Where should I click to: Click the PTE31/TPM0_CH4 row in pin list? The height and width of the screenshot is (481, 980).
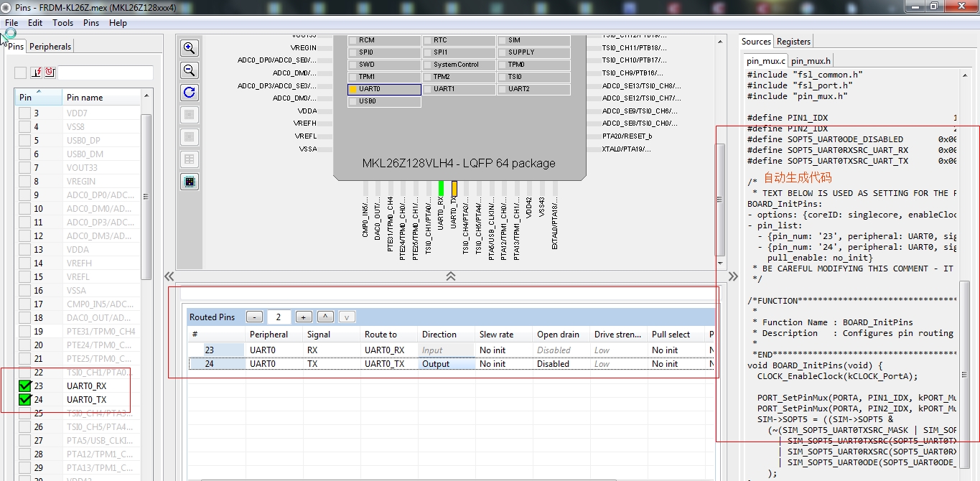pyautogui.click(x=78, y=332)
